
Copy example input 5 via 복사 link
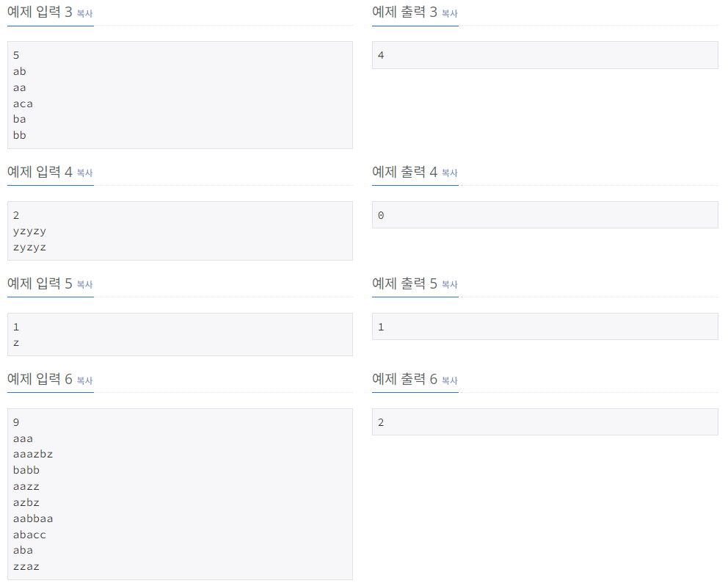click(x=84, y=284)
